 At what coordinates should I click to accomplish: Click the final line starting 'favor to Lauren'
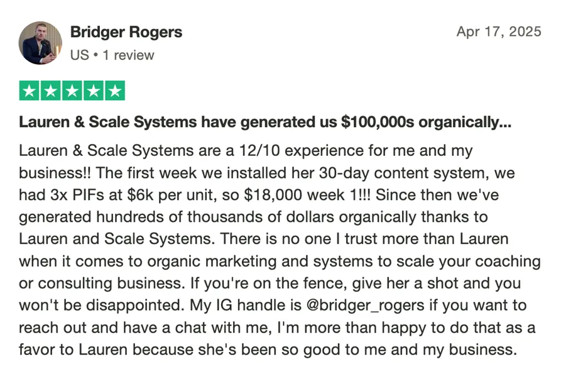pos(268,349)
